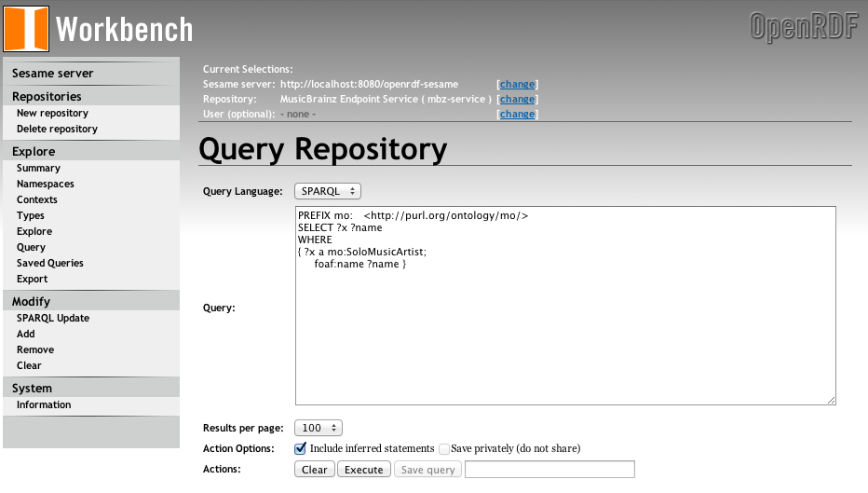The height and width of the screenshot is (493, 868).
Task: Select Delete repository
Action: pyautogui.click(x=57, y=129)
